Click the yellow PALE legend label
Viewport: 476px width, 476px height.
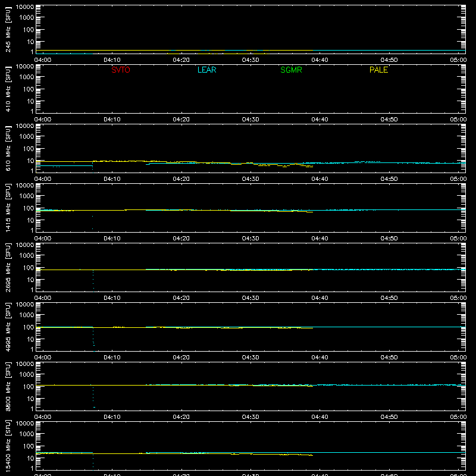pos(378,70)
